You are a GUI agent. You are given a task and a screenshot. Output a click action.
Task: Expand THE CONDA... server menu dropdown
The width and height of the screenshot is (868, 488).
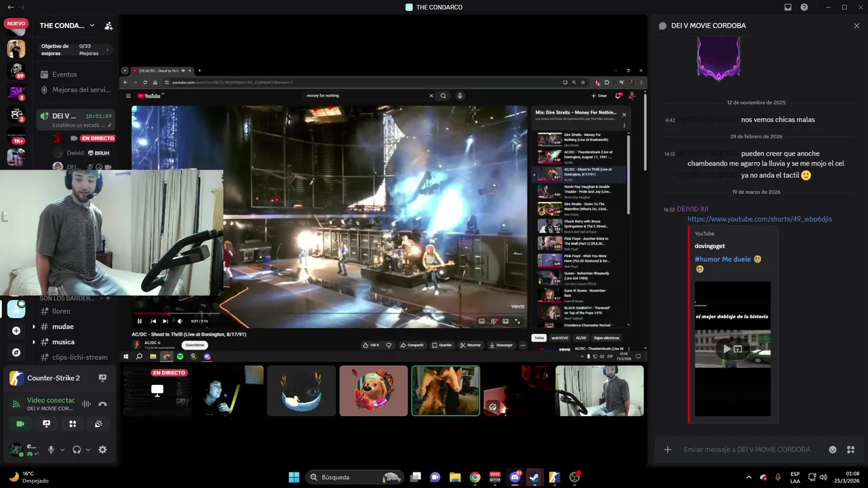pyautogui.click(x=92, y=26)
